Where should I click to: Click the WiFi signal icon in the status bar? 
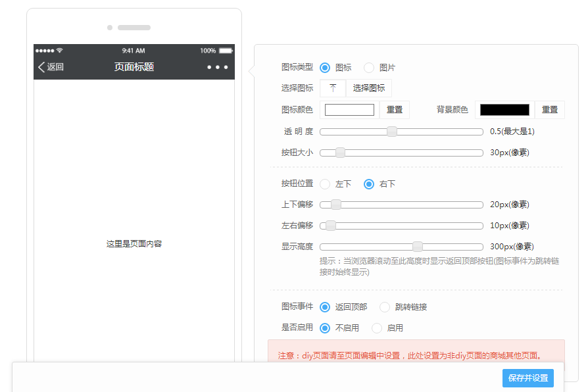[x=60, y=51]
